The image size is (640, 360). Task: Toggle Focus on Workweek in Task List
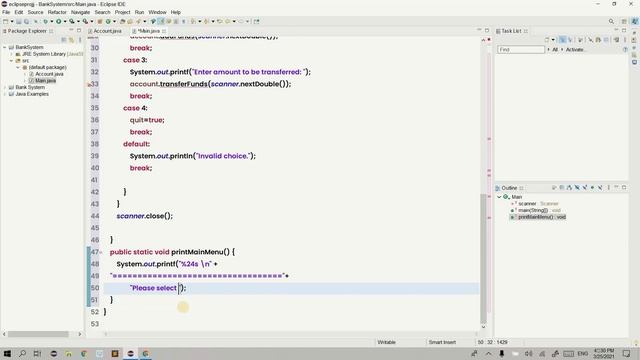pyautogui.click(x=580, y=40)
